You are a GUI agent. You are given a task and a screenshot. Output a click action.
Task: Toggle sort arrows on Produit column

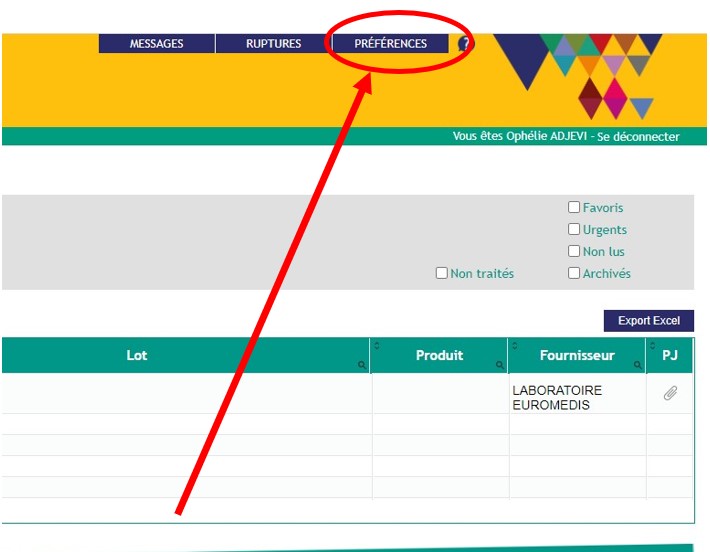pyautogui.click(x=377, y=345)
